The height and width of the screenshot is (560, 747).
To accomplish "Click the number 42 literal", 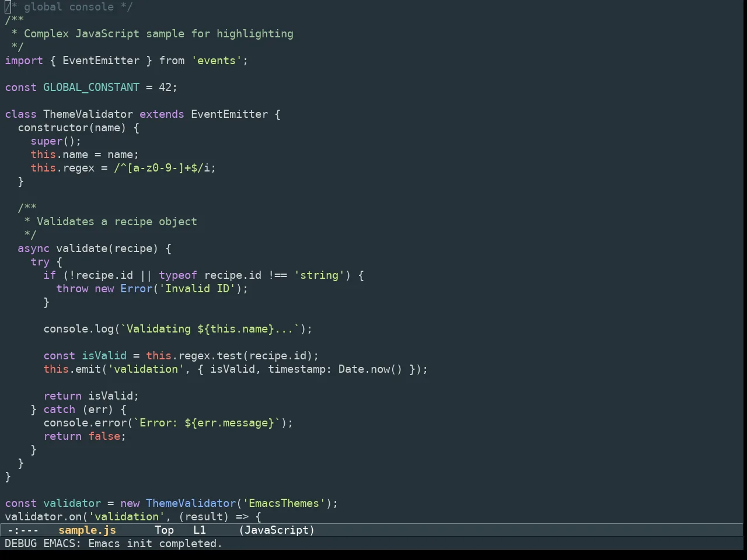I will (x=165, y=87).
